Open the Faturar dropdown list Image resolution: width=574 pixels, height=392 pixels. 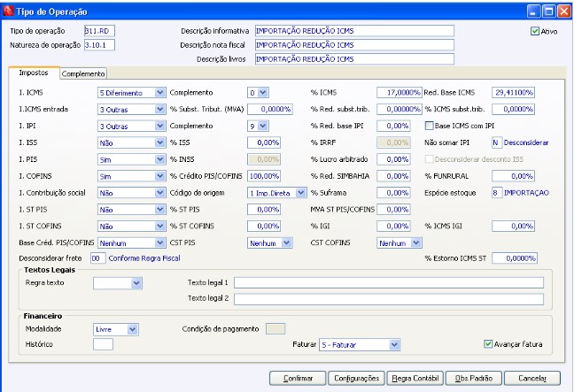pos(394,344)
